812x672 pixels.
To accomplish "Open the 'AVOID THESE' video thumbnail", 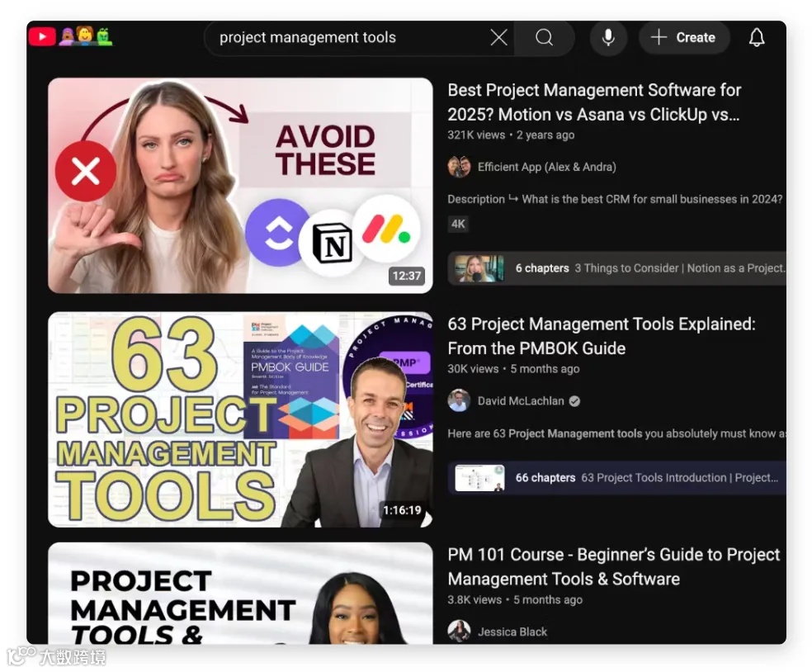I will [240, 186].
